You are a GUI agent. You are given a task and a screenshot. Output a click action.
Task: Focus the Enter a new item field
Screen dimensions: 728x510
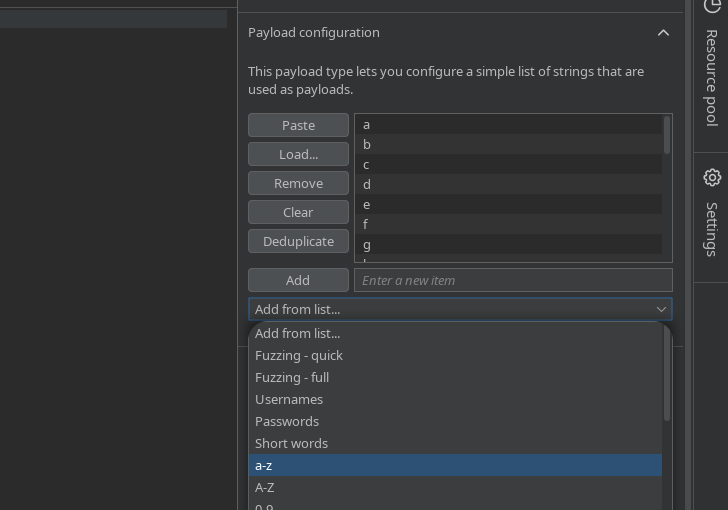[x=512, y=280]
